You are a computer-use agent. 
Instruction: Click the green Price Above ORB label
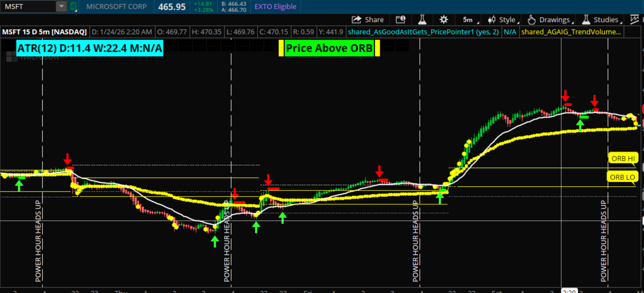coord(329,48)
